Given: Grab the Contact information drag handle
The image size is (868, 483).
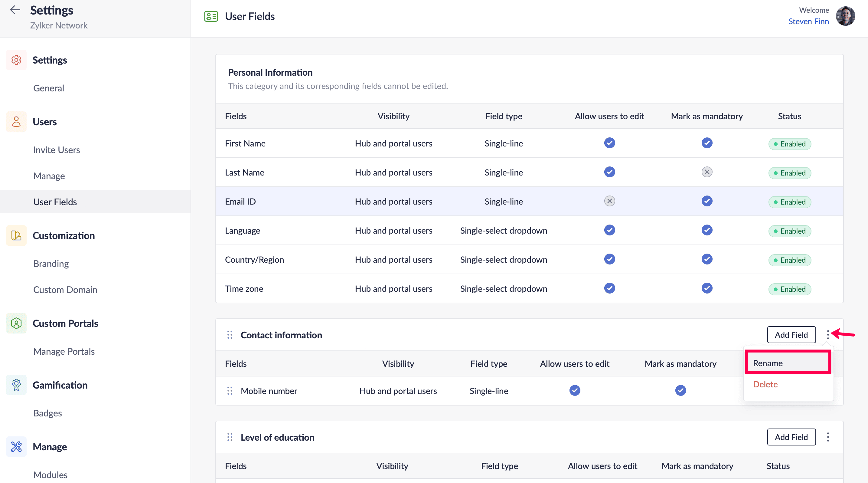Looking at the screenshot, I should [x=230, y=335].
